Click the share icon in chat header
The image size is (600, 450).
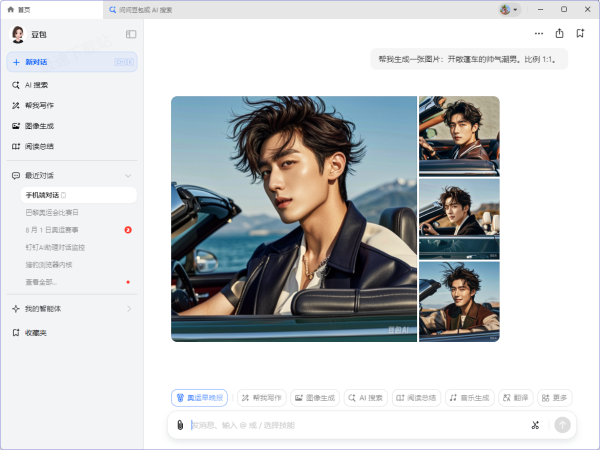click(559, 33)
